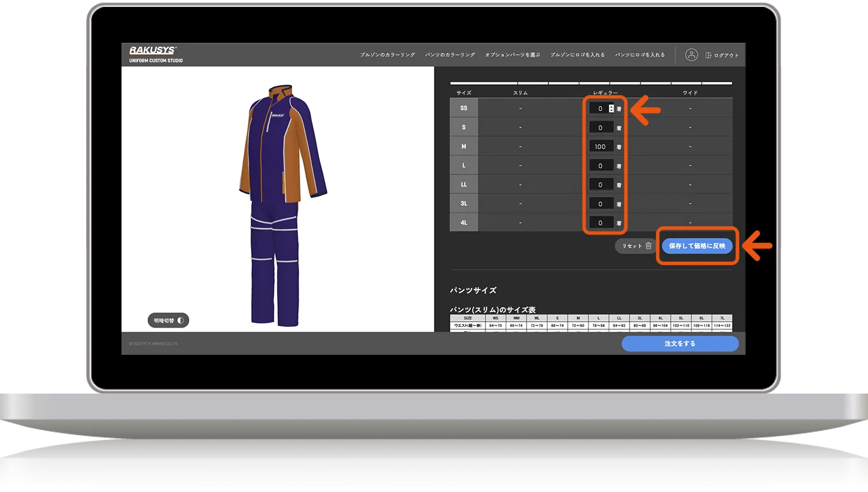Toggle the 明暗切替 light/dark switch
Viewport: 868px width, 492px height.
(x=168, y=321)
